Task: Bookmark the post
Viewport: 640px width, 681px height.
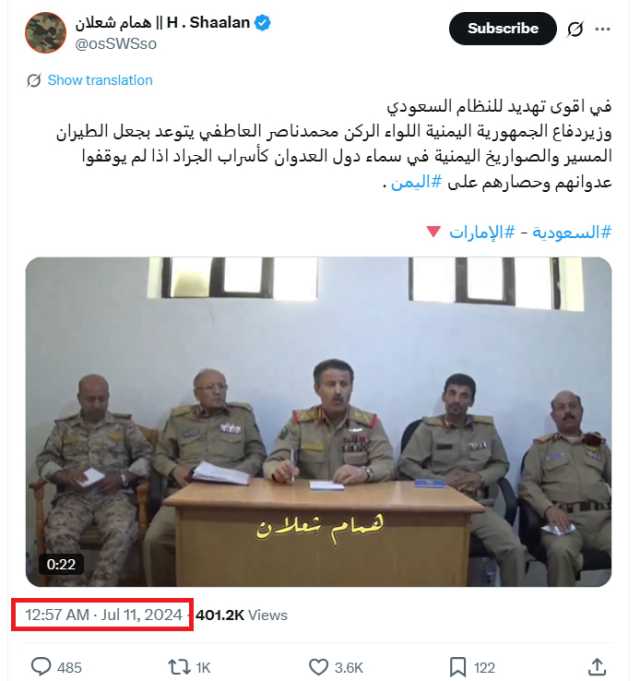Action: click(458, 667)
